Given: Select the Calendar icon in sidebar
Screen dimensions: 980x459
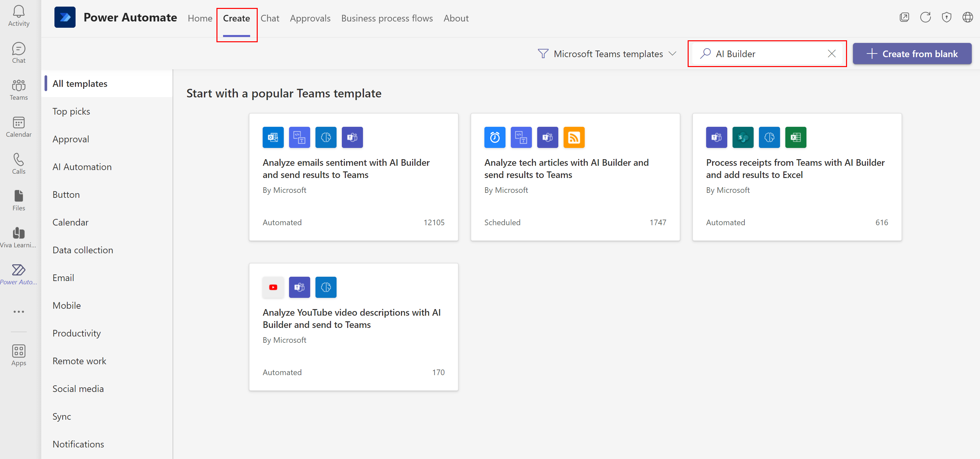Looking at the screenshot, I should [x=19, y=123].
